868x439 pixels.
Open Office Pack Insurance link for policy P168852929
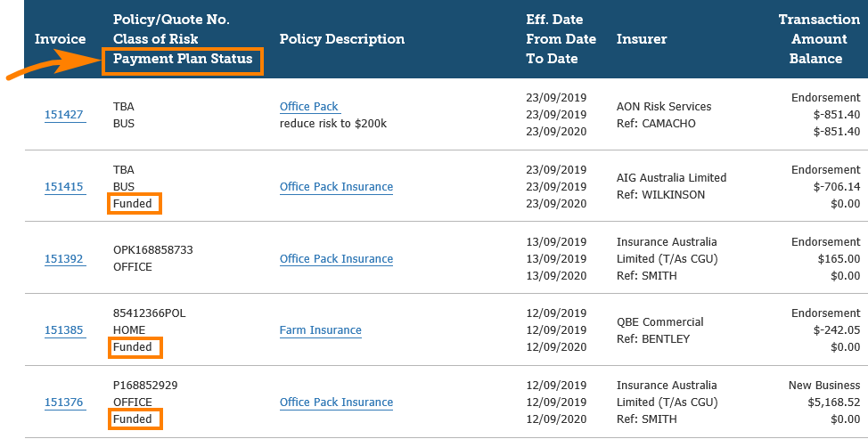click(x=336, y=402)
